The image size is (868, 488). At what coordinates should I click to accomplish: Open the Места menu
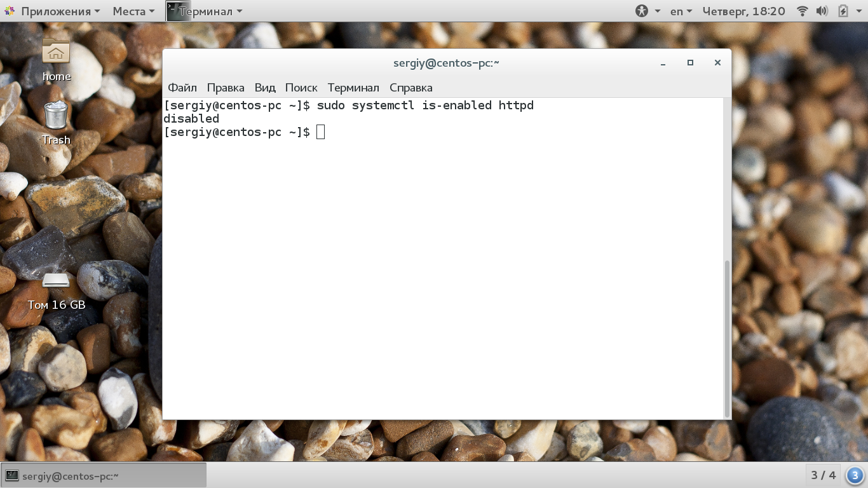(133, 11)
